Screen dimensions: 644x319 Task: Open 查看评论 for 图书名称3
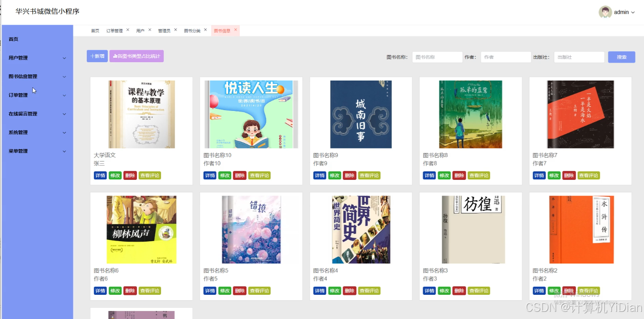(x=479, y=291)
